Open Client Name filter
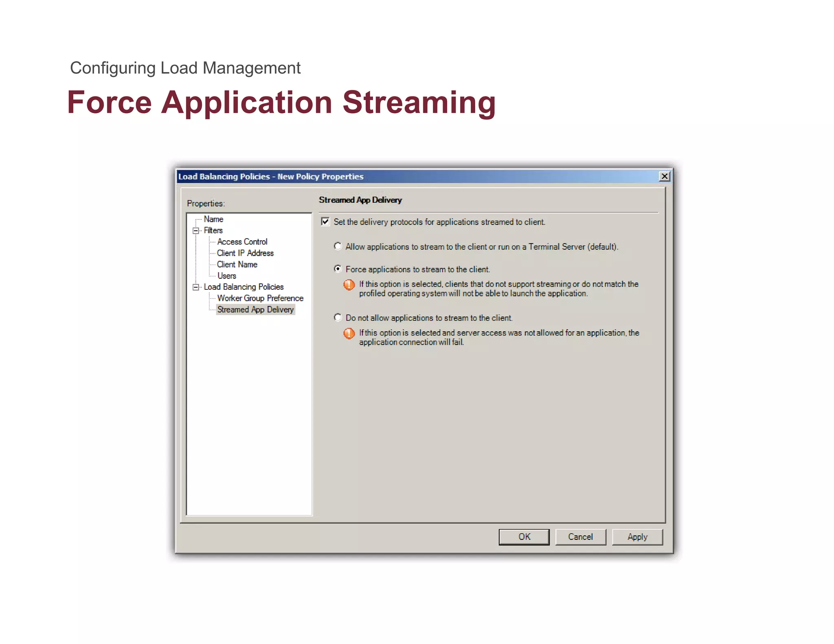 [x=237, y=265]
